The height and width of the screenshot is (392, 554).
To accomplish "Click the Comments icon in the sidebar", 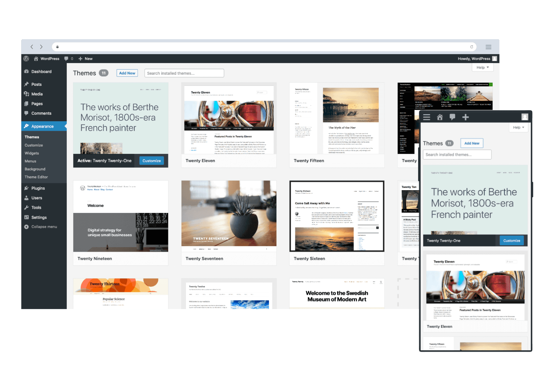I will 27,113.
